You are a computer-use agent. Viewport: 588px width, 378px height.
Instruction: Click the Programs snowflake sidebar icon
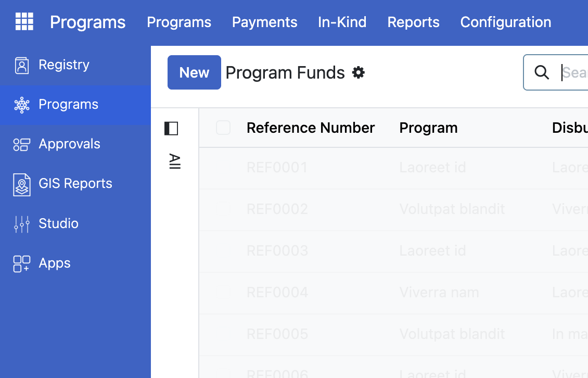(x=21, y=105)
